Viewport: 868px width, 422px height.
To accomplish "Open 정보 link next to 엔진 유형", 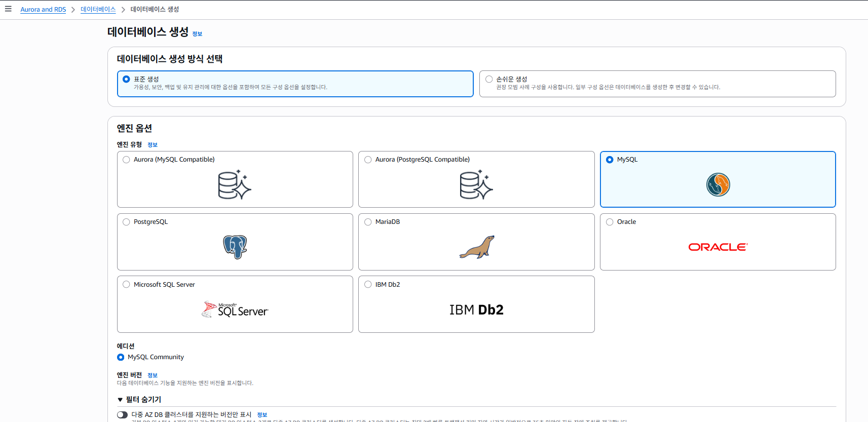I will coord(153,145).
